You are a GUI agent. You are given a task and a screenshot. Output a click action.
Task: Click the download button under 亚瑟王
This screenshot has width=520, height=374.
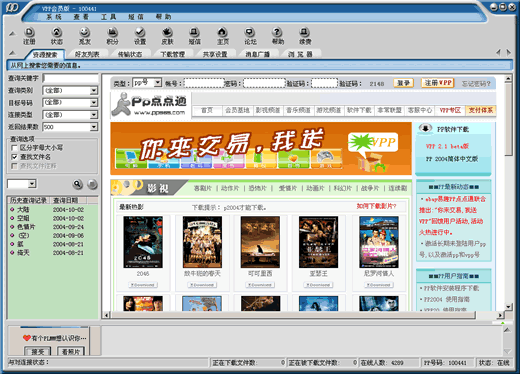(318, 285)
